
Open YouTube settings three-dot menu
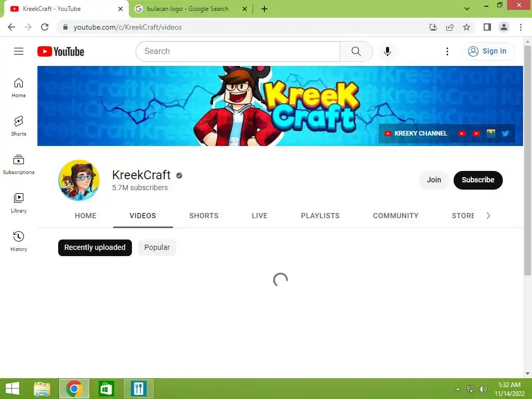447,51
